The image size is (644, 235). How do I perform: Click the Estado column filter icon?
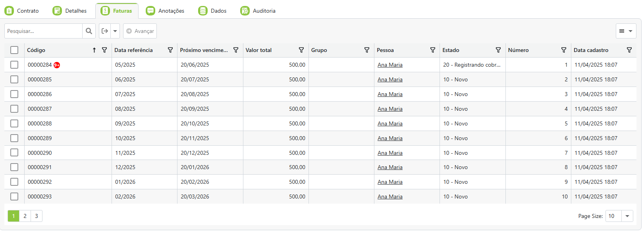click(498, 50)
